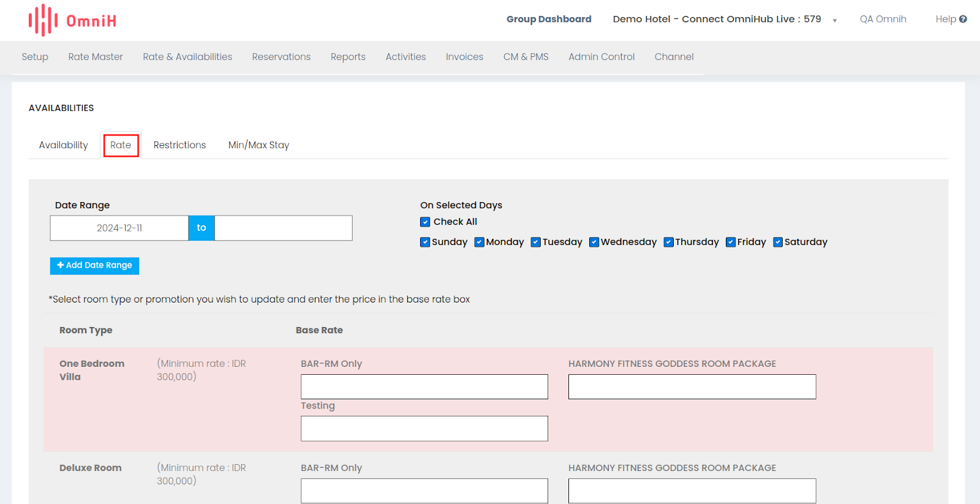
Task: Click the One Bedroom Villa room type label
Action: [92, 370]
